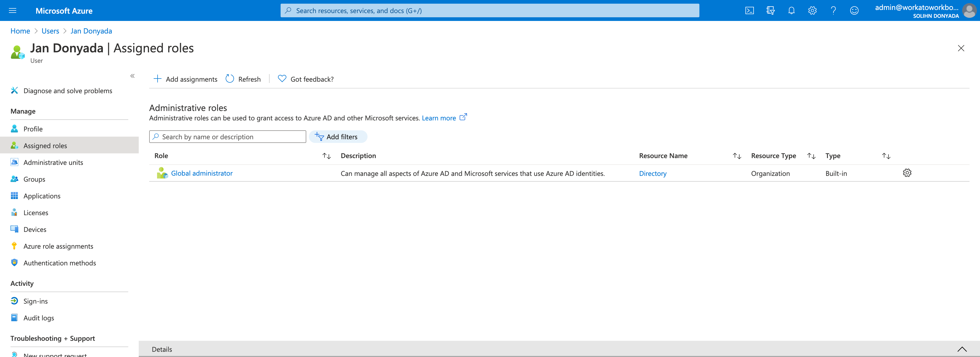This screenshot has height=357, width=980.
Task: Open portal settings gear in header
Action: (812, 11)
